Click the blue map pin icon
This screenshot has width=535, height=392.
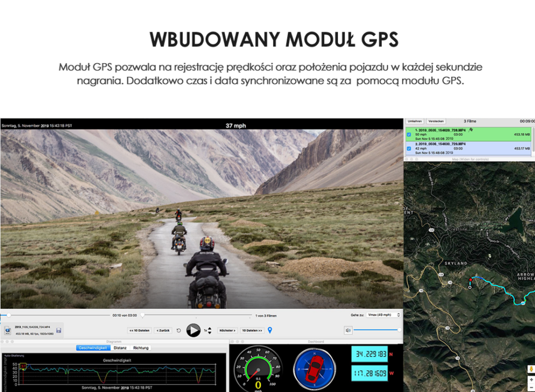pos(270,330)
